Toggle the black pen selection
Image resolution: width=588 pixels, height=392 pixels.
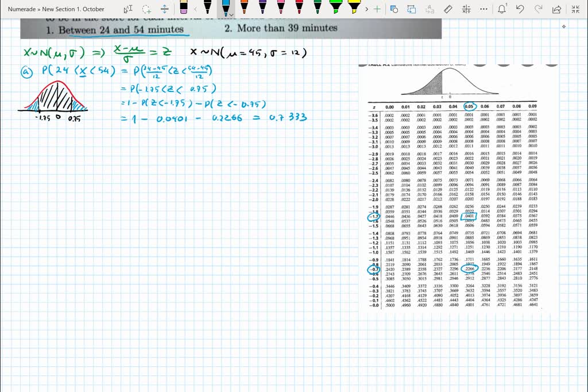click(207, 8)
